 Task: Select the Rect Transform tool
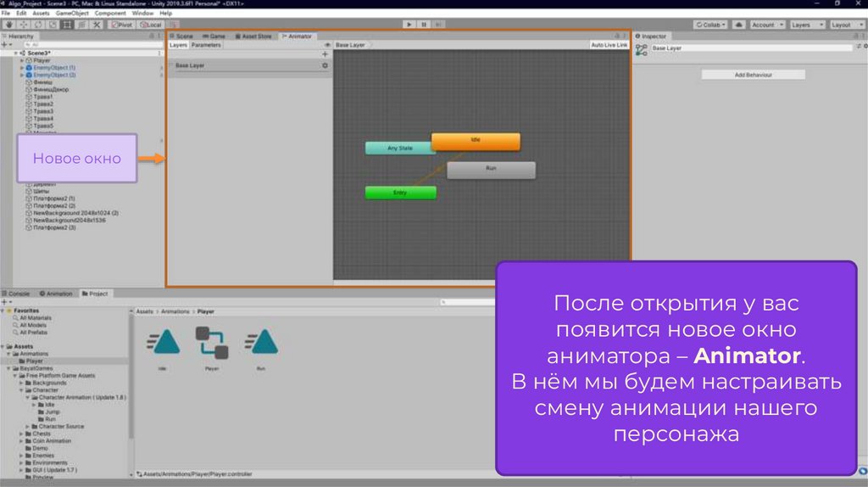coord(67,25)
